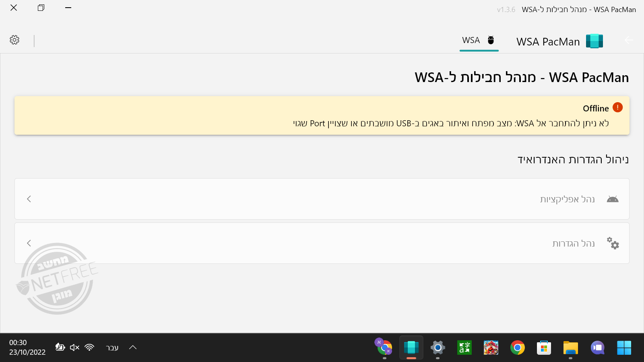
Task: Restore down the WSA PacMan window
Action: point(41,8)
